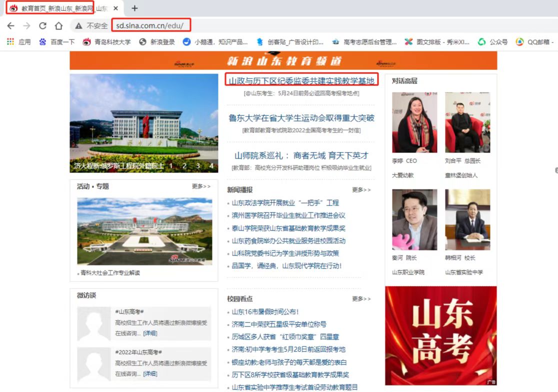Image resolution: width=558 pixels, height=392 pixels.
Task: Click [详细] under #山东高考# post
Action: 150,333
